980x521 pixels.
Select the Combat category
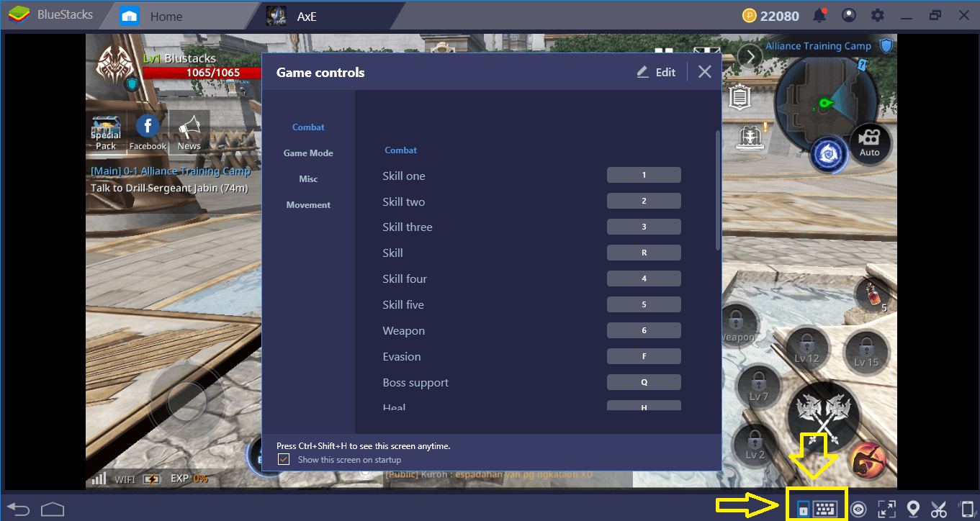tap(308, 127)
